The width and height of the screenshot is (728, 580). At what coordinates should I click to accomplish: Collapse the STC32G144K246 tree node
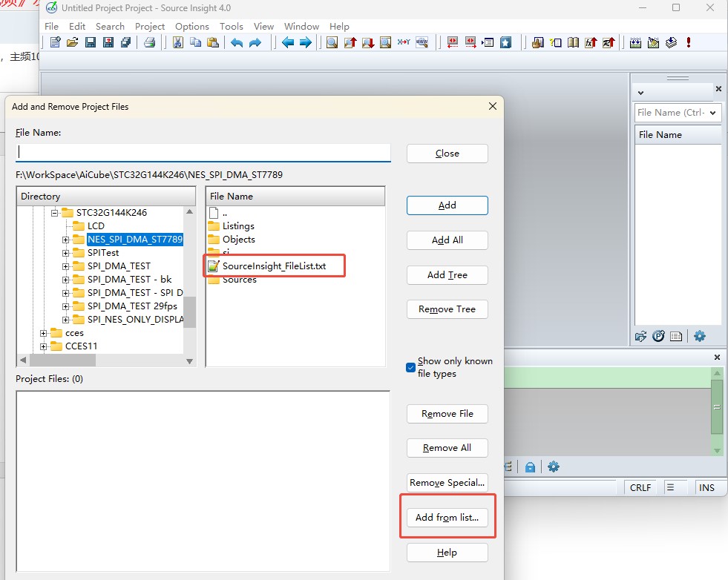tap(54, 213)
